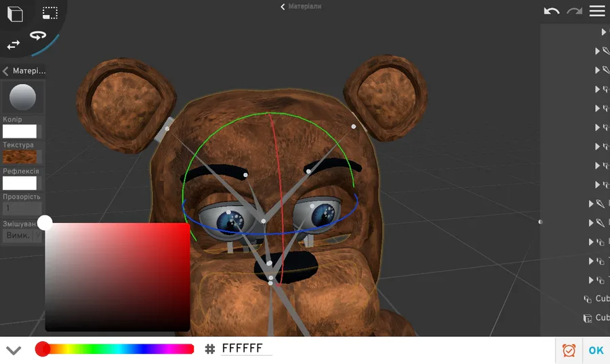Select the last Cub item in hierarchy
Image resolution: width=610 pixels, height=364 pixels.
tap(596, 318)
